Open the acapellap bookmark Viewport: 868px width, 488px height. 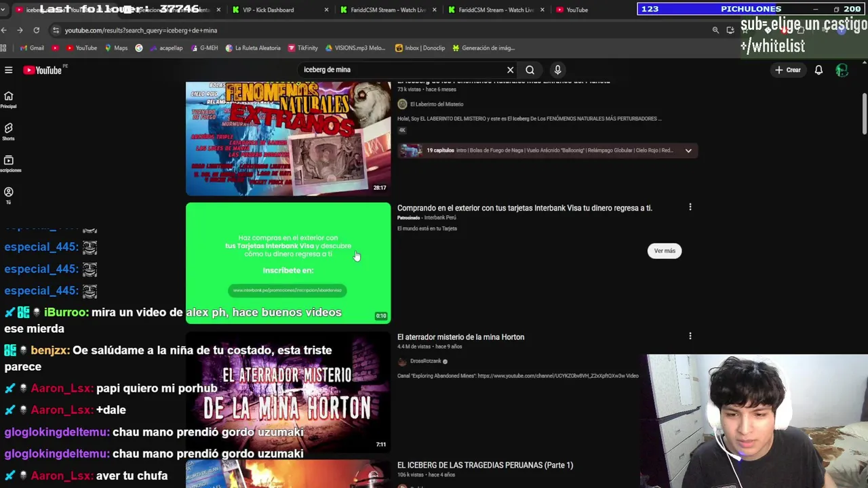click(165, 47)
